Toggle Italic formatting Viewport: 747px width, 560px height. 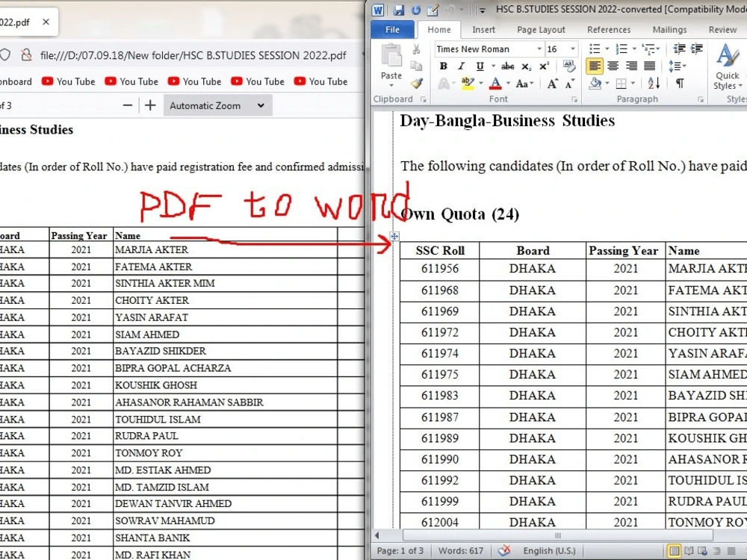[461, 66]
